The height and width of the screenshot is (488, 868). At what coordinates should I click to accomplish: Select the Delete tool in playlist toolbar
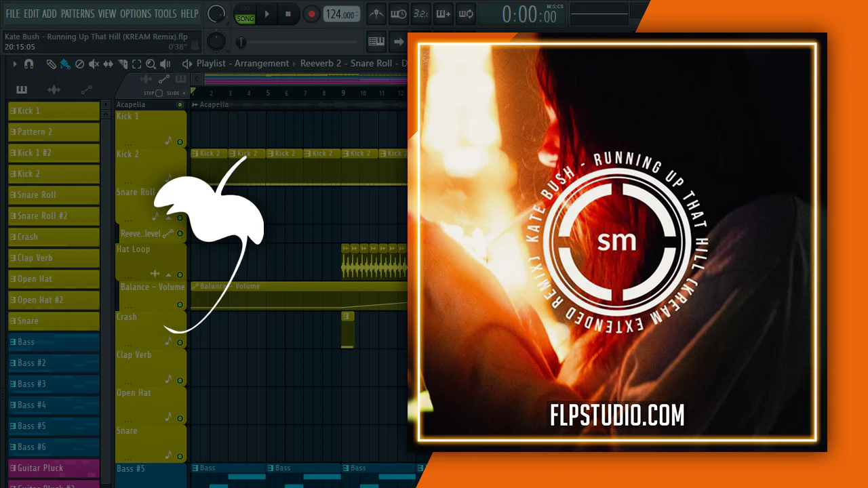pyautogui.click(x=79, y=64)
